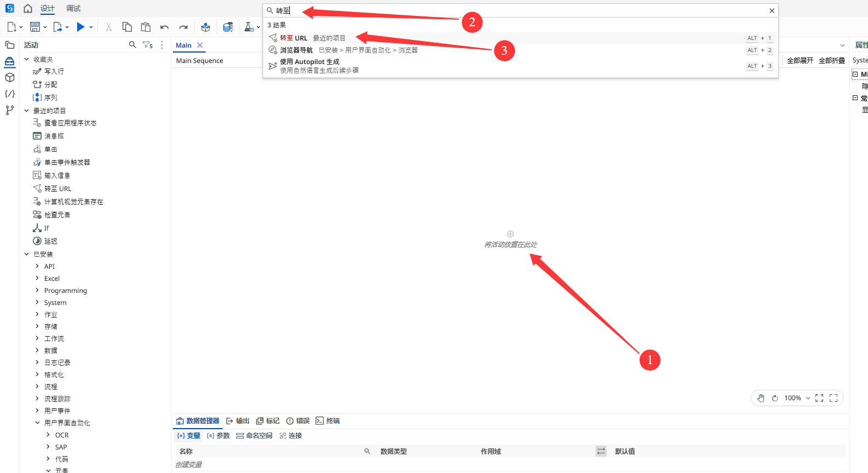868x473 pixels.
Task: Select the Main document tab
Action: 184,45
